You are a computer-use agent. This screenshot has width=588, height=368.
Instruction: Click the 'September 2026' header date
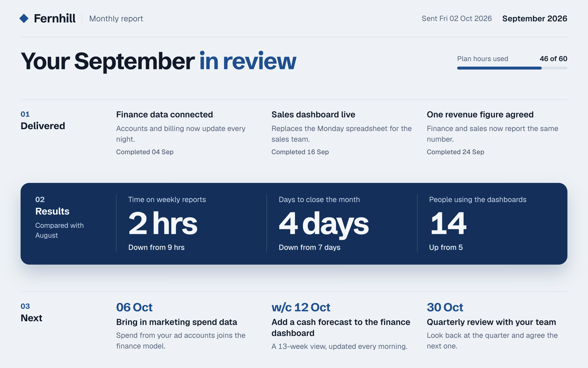pyautogui.click(x=535, y=19)
